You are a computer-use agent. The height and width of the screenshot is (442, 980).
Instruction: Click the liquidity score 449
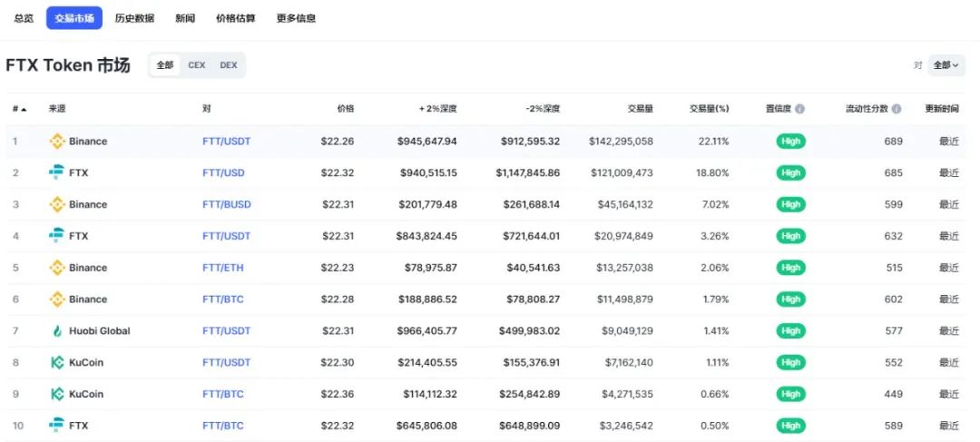(x=894, y=394)
